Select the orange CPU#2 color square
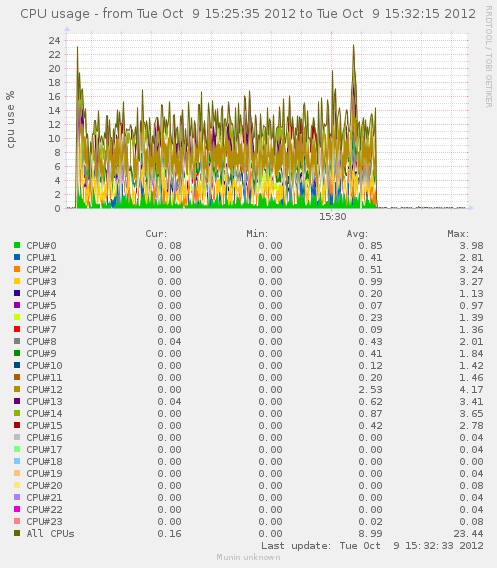This screenshot has height=568, width=497. [17, 269]
